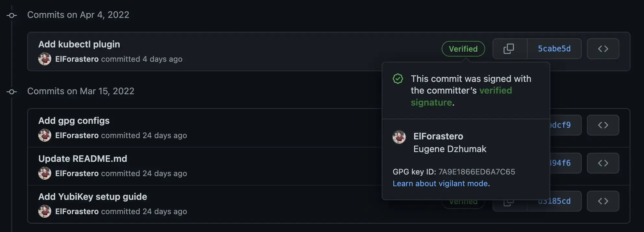644x232 pixels.
Task: Click graph node beside Commits on Mar 15, 2022
Action: tap(12, 91)
